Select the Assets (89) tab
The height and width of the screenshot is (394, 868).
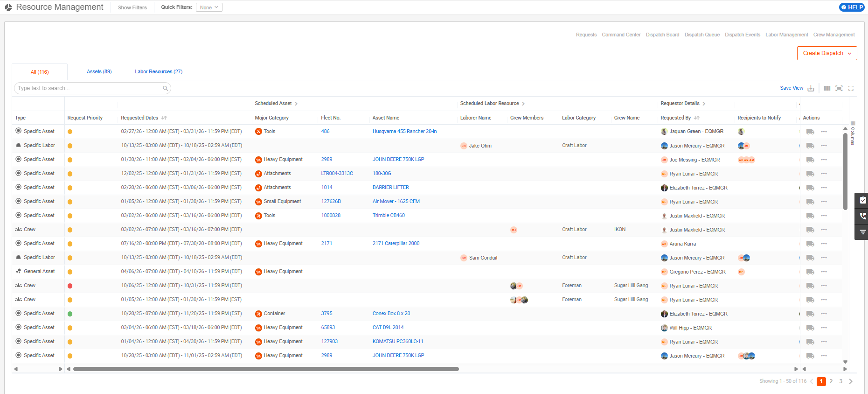[99, 71]
